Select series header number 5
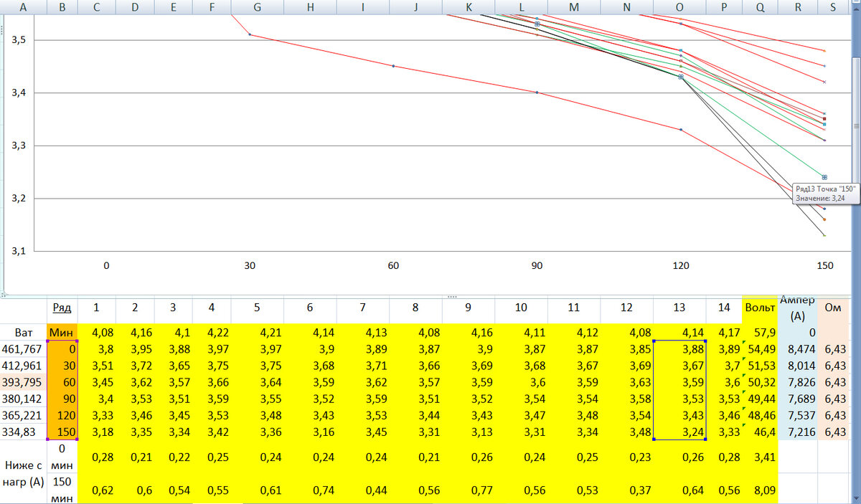The width and height of the screenshot is (861, 504). [257, 307]
